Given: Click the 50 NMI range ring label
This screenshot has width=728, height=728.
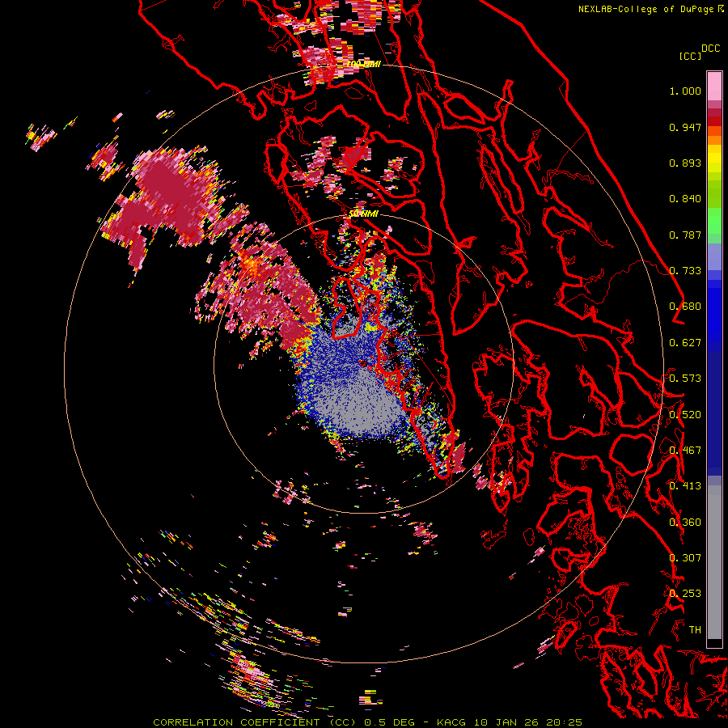Looking at the screenshot, I should pos(363,214).
